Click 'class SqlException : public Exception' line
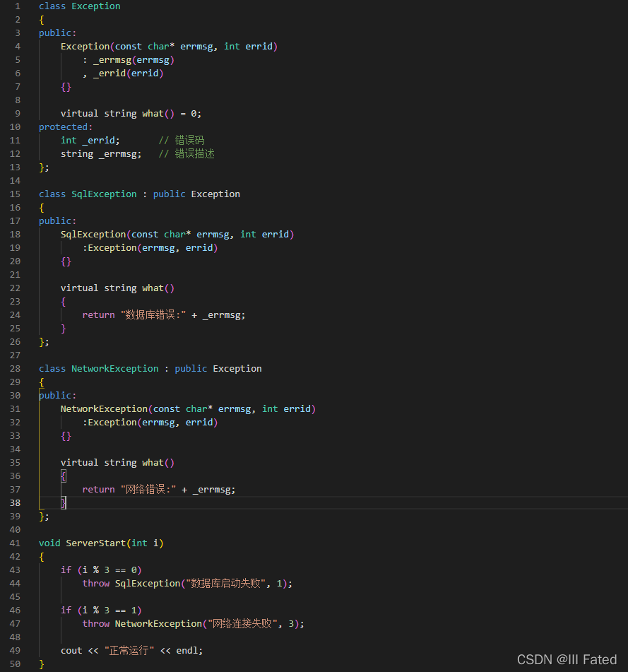This screenshot has height=672, width=628. [139, 194]
